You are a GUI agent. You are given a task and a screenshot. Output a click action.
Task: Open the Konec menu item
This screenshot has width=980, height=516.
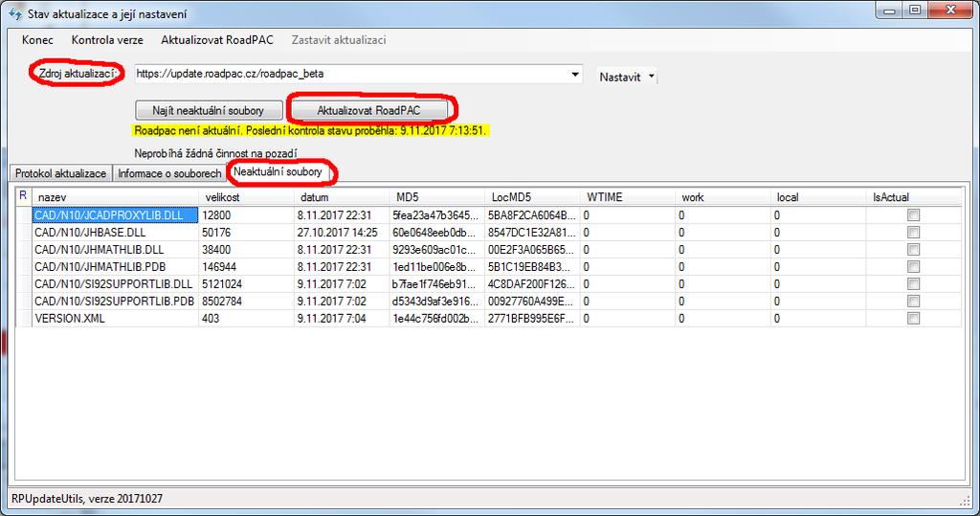click(37, 40)
